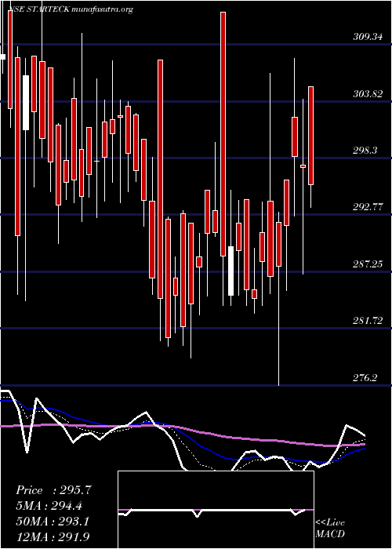Image resolution: width=392 pixels, height=549 pixels.
Task: Click the 281.72 price axis label
Action: 368,320
